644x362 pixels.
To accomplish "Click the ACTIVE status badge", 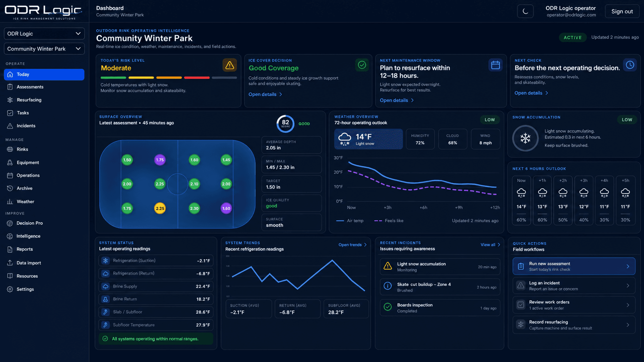I will coord(573,37).
